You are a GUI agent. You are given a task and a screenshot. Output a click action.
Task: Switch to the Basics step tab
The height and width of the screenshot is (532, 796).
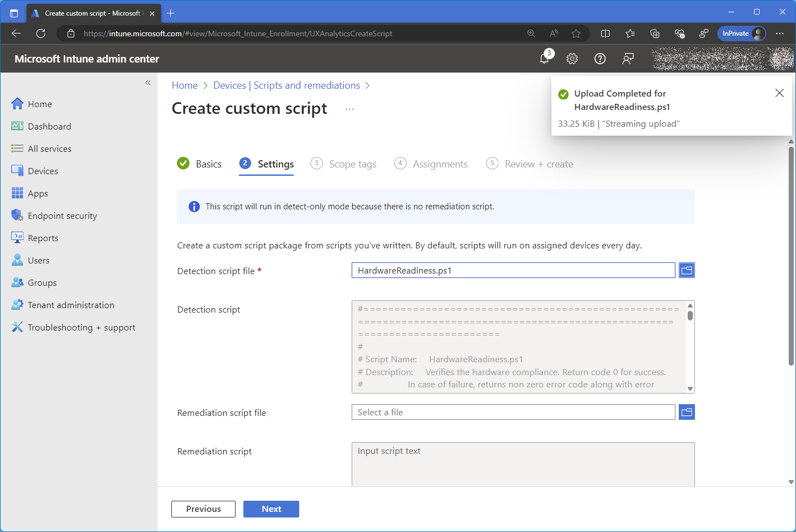click(x=200, y=164)
